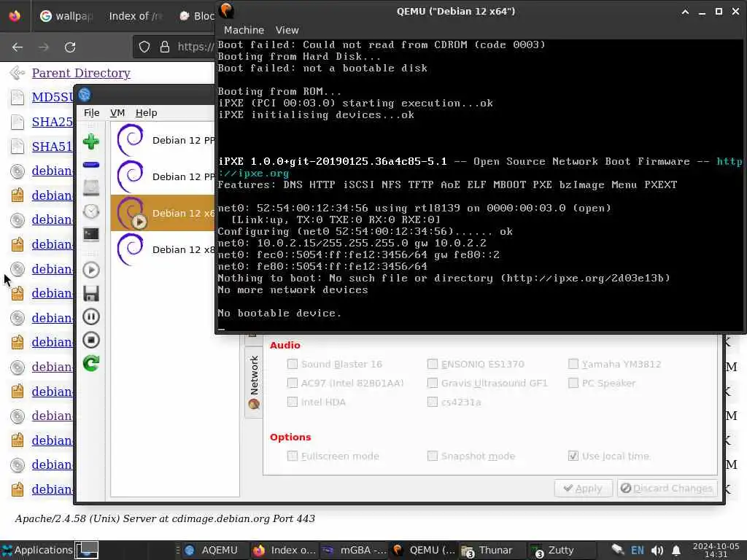
Task: Reload the page in Firefox
Action: 70,47
